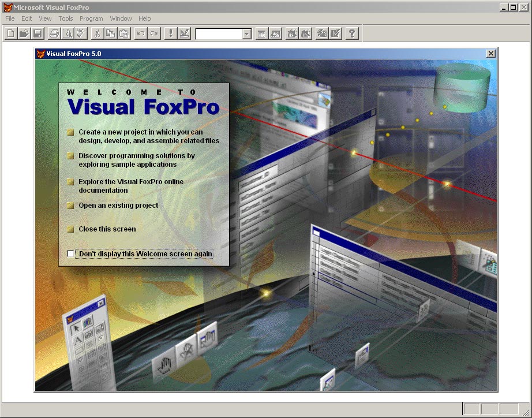532x418 pixels.
Task: Click the Print toolbar icon
Action: (54, 33)
